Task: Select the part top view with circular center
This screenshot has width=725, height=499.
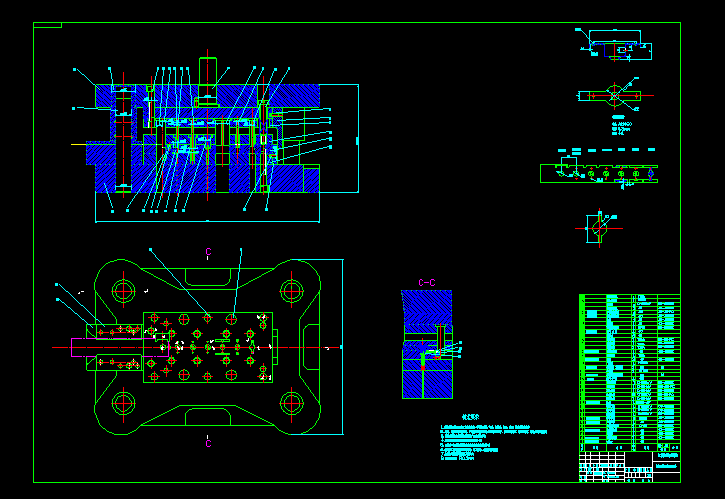Action: (614, 96)
